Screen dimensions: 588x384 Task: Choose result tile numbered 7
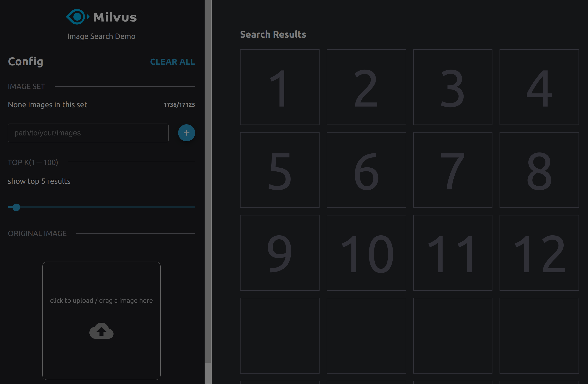coord(453,170)
